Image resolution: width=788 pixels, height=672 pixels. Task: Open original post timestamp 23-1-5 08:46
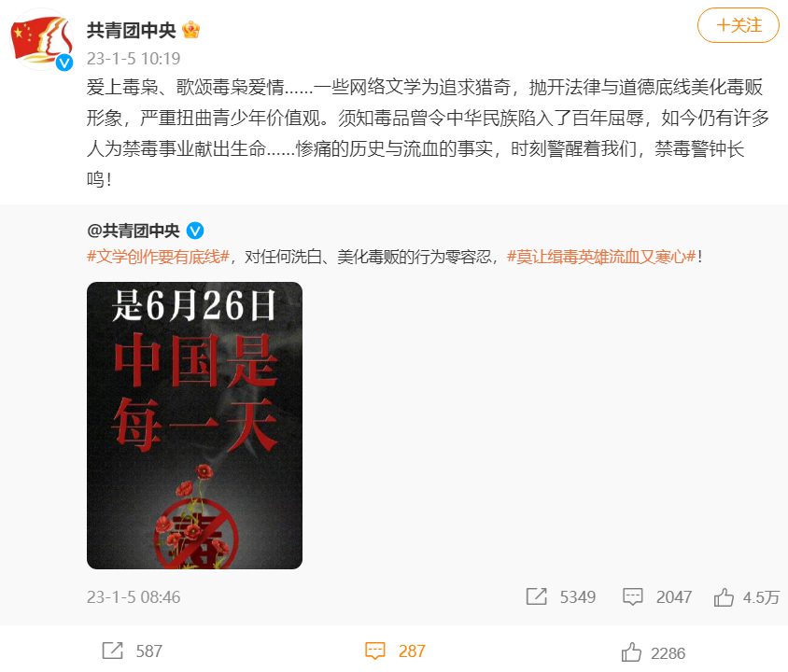[134, 596]
